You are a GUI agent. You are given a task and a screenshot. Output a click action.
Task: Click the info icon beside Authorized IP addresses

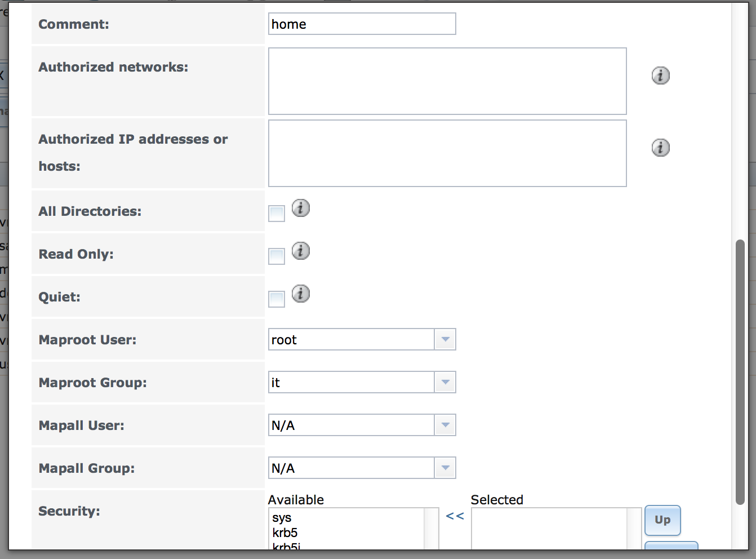coord(660,147)
